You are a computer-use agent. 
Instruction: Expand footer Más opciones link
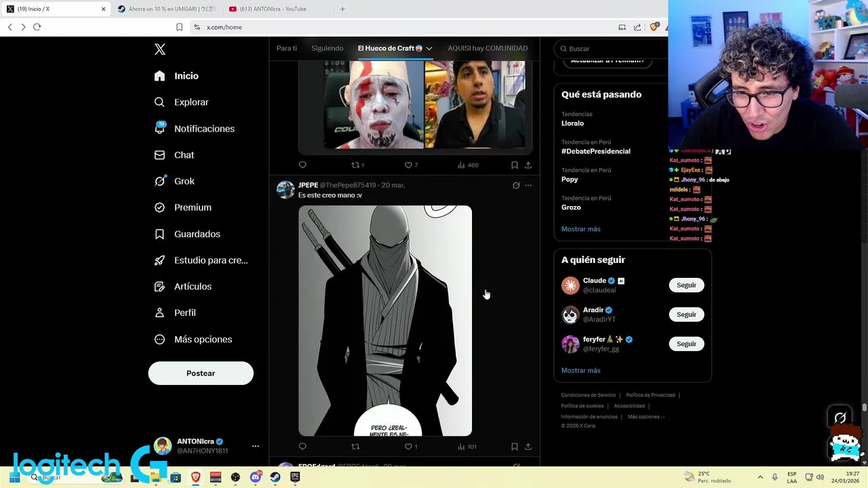click(x=646, y=417)
